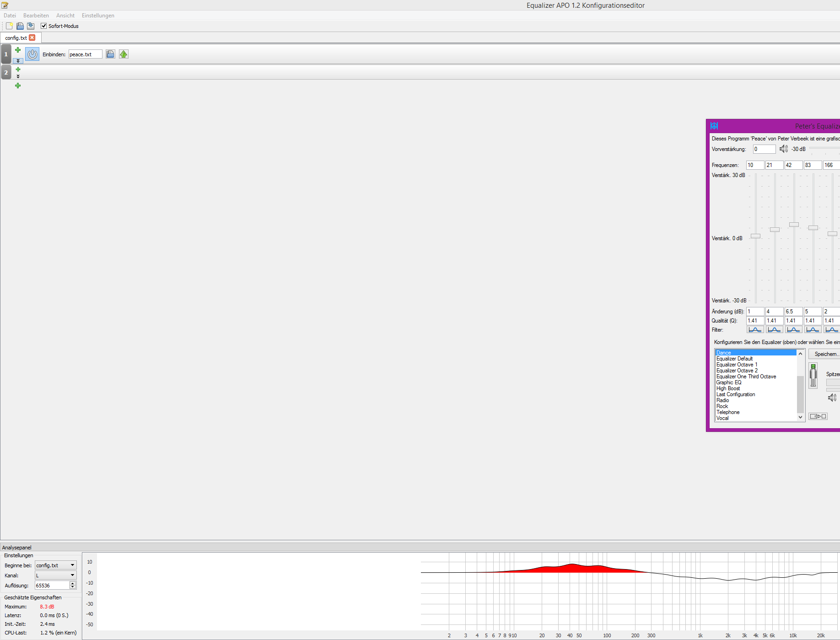Change filter type for the 83 Hz band
Image resolution: width=840 pixels, height=640 pixels.
coord(813,330)
